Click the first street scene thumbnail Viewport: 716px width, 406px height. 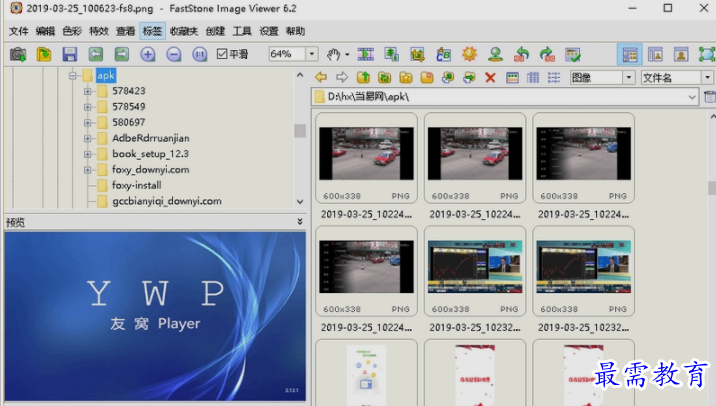pos(366,153)
